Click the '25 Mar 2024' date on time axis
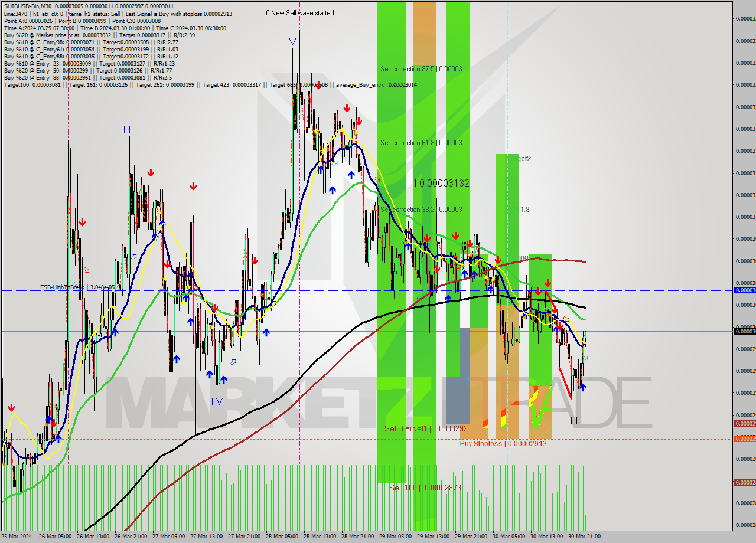This screenshot has height=543, width=756. pos(17,536)
